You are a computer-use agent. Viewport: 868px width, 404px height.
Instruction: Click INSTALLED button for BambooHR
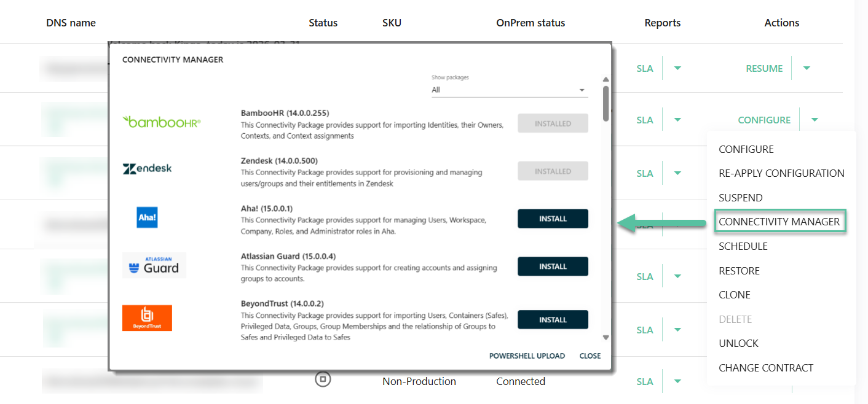pyautogui.click(x=553, y=123)
